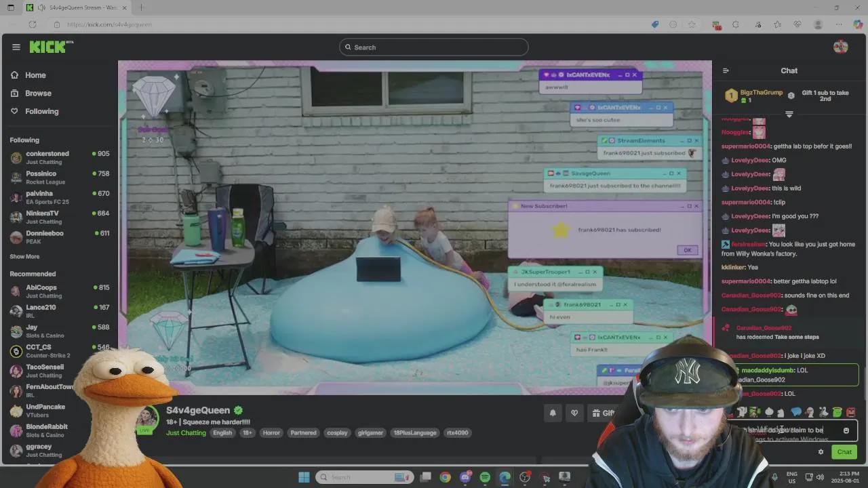868x488 pixels.
Task: Click kklinker username in chat
Action: point(734,268)
